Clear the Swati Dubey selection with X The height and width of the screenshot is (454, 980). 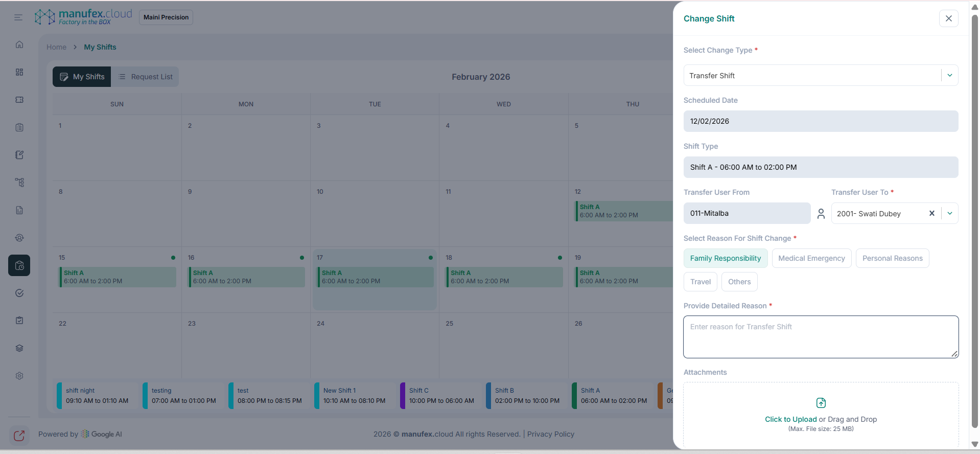tap(931, 214)
